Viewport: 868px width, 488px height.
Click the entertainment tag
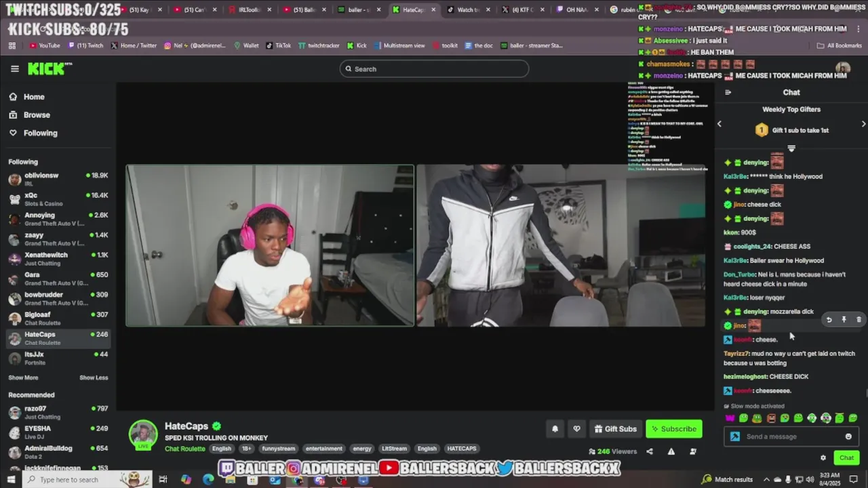click(x=324, y=449)
